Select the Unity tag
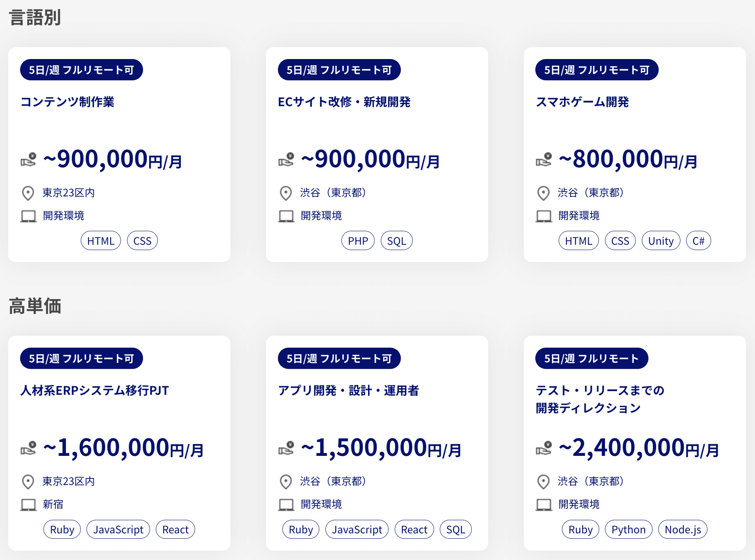This screenshot has height=560, width=755. (x=661, y=241)
